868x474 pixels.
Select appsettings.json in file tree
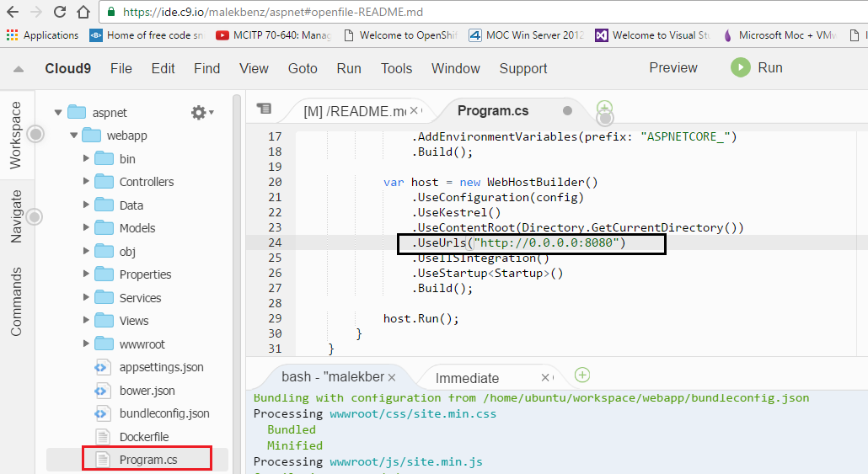point(161,367)
